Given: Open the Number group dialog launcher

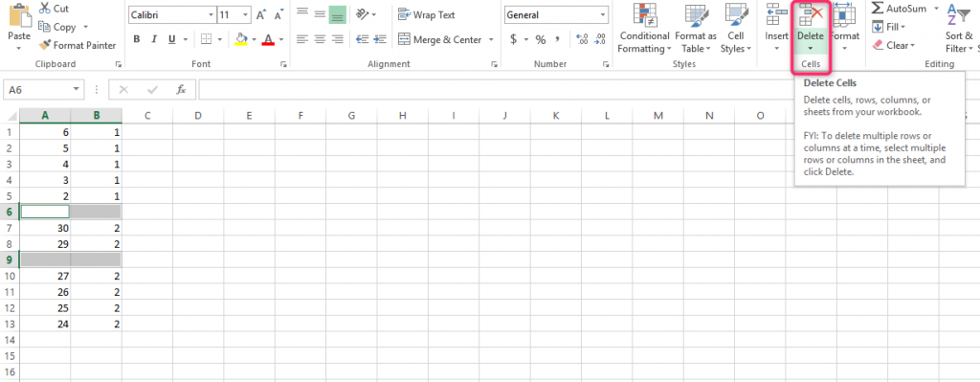Looking at the screenshot, I should click(x=605, y=64).
